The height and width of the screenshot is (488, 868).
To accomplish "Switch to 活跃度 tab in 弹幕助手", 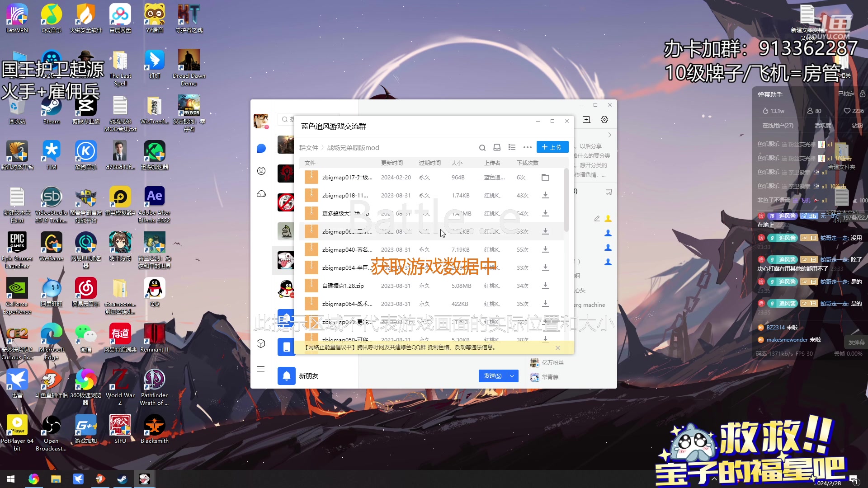I will point(822,126).
